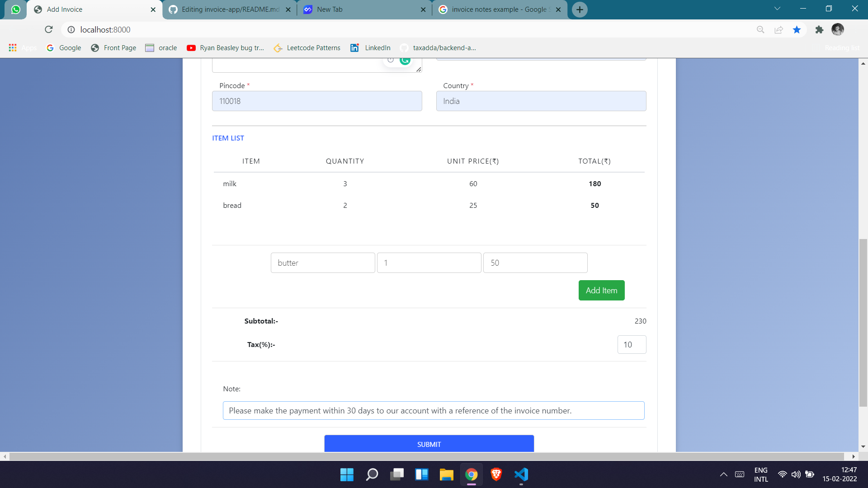Click the Grammarly icon near the address form

click(405, 60)
